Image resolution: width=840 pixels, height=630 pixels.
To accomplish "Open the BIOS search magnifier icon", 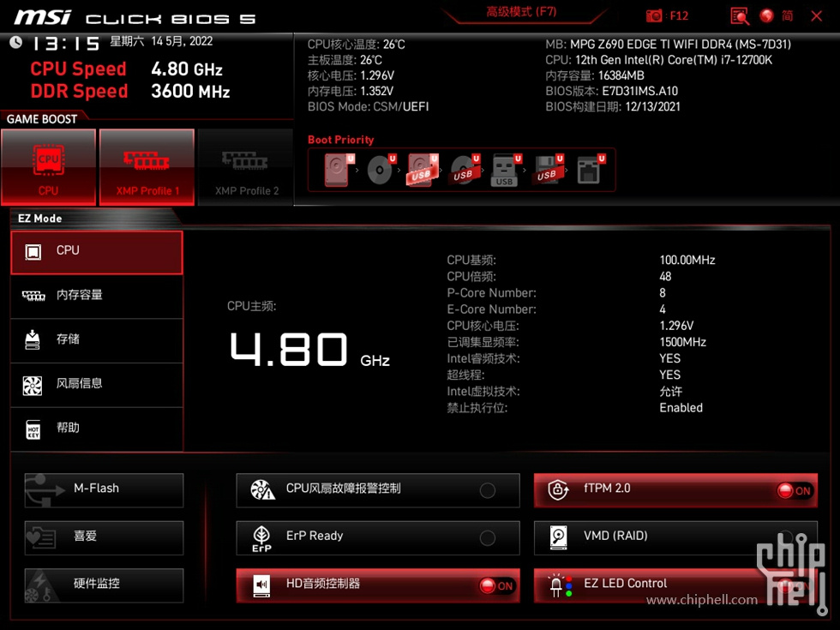I will pos(739,16).
